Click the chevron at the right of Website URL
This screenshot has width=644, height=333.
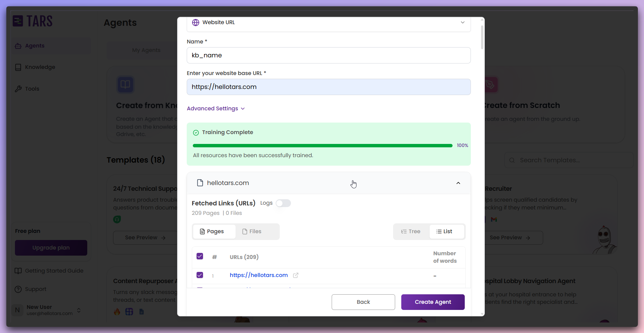(x=462, y=22)
